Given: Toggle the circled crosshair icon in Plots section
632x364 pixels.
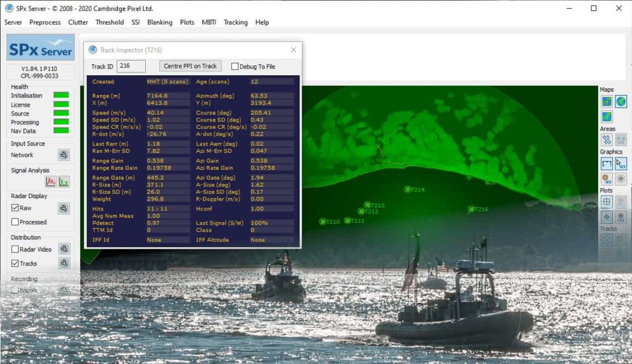Looking at the screenshot, I should coord(607,217).
